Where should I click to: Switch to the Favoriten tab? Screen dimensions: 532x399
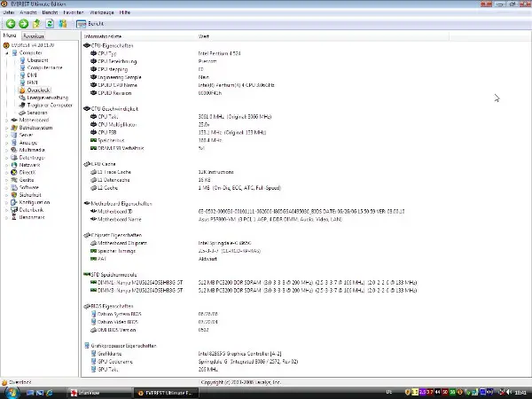point(34,35)
